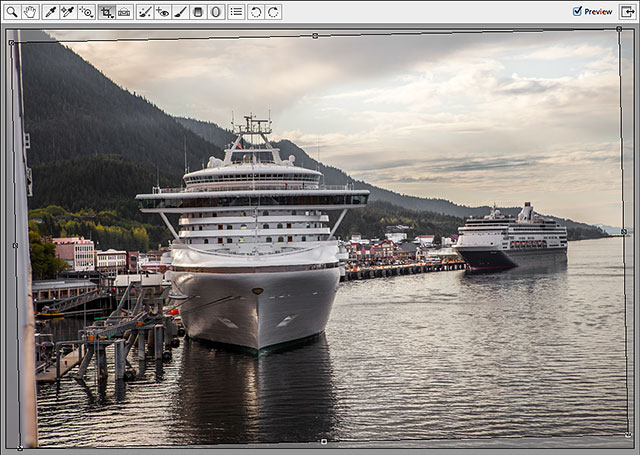This screenshot has height=455, width=640.
Task: Click the top-left crop corner handle
Action: pyautogui.click(x=11, y=42)
